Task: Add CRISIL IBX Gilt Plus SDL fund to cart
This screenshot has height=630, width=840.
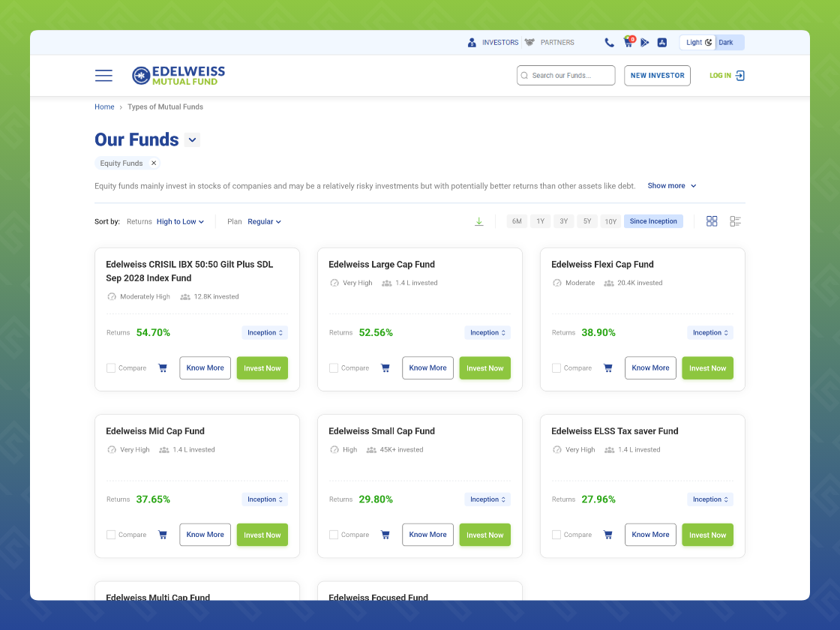Action: (x=162, y=368)
